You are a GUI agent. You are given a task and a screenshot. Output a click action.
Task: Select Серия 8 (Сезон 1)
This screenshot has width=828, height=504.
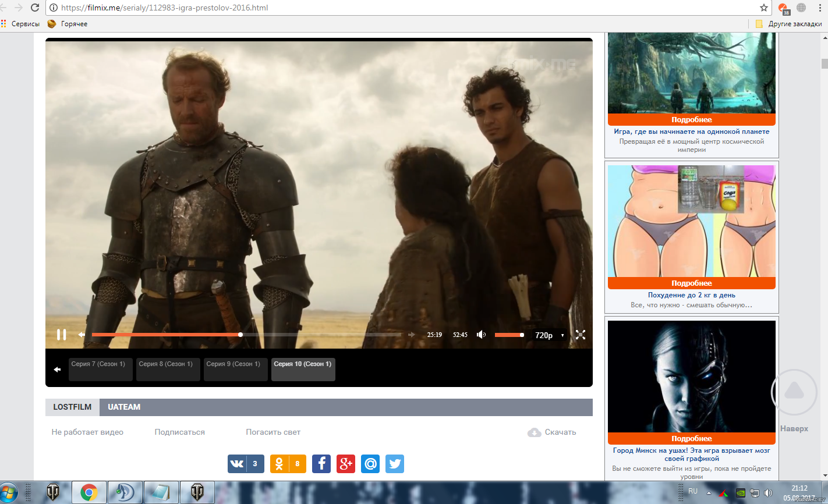168,370
